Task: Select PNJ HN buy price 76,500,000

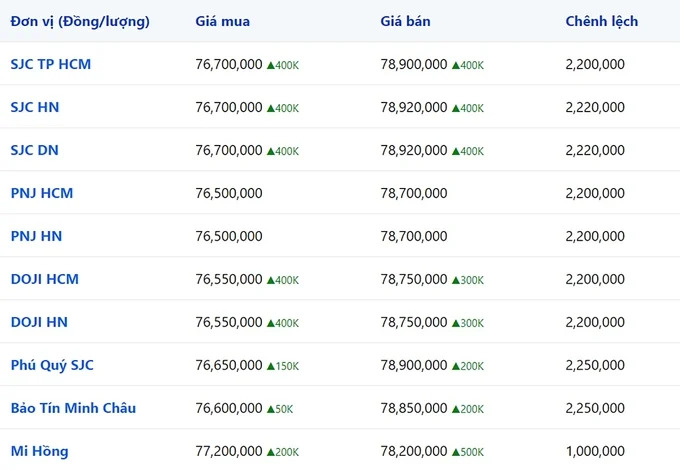Action: (x=229, y=236)
